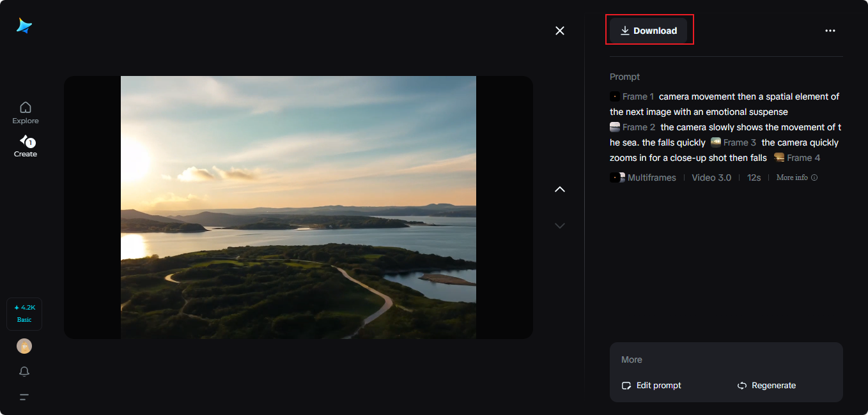Select the 12s duration label
The image size is (868, 415).
pyautogui.click(x=754, y=177)
